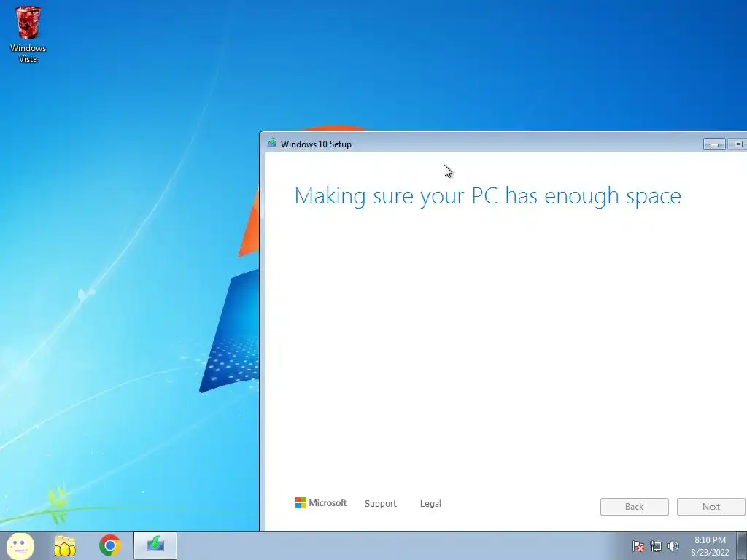
Task: Open the Windows Vista recycle bin icon
Action: 28,34
